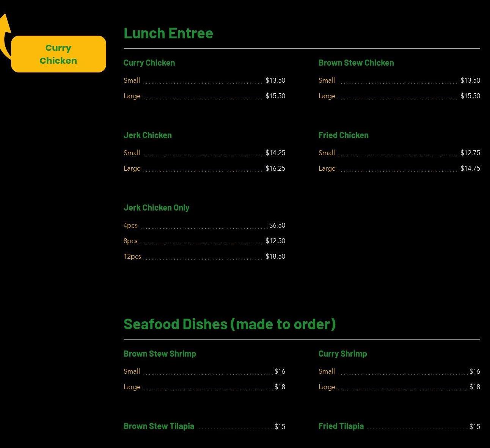Click the "Curry Shrimp" item heading

pos(343,354)
